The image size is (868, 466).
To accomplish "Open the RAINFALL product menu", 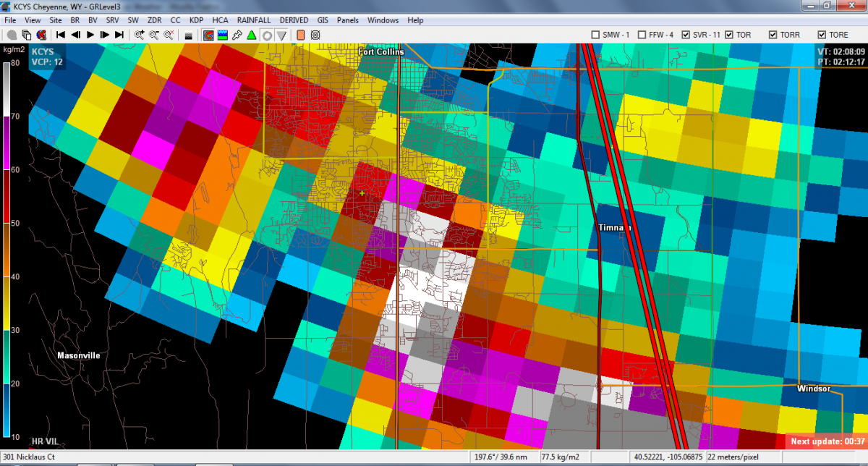I will click(x=254, y=20).
